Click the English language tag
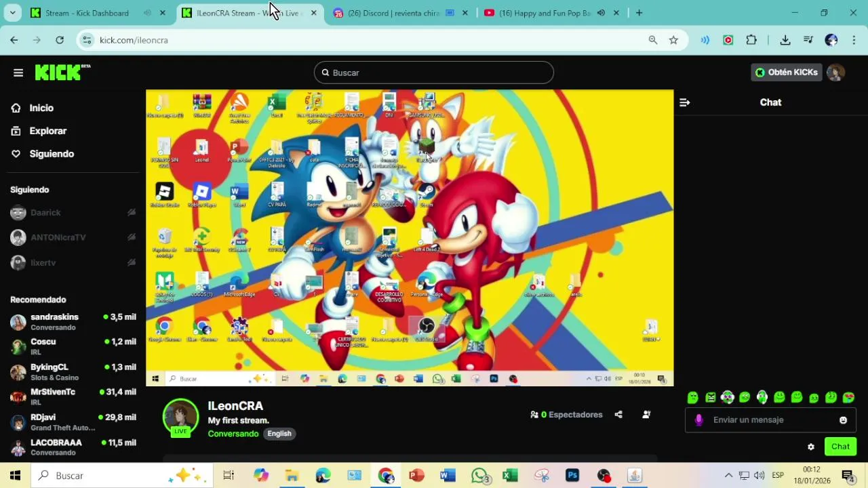 click(279, 434)
